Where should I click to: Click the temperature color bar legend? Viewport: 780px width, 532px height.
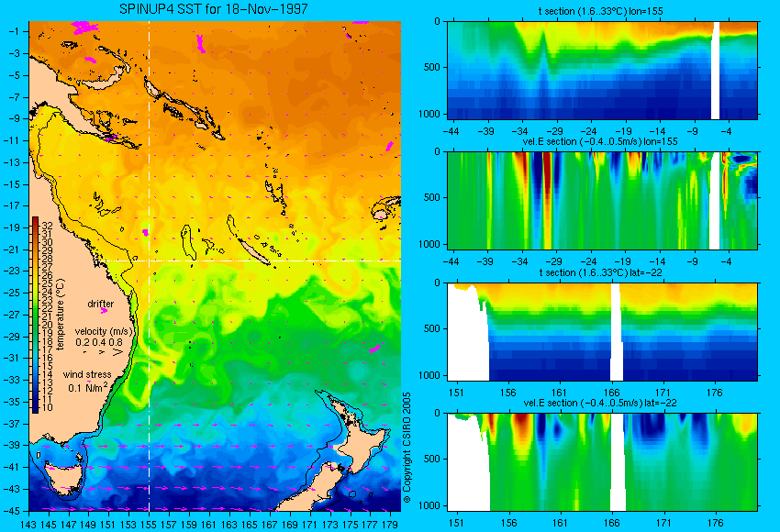point(35,315)
